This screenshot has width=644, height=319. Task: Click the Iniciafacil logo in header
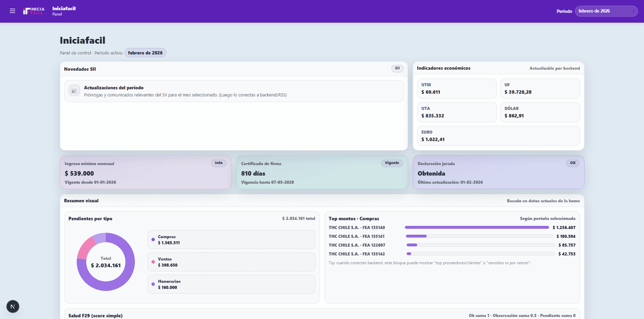34,11
